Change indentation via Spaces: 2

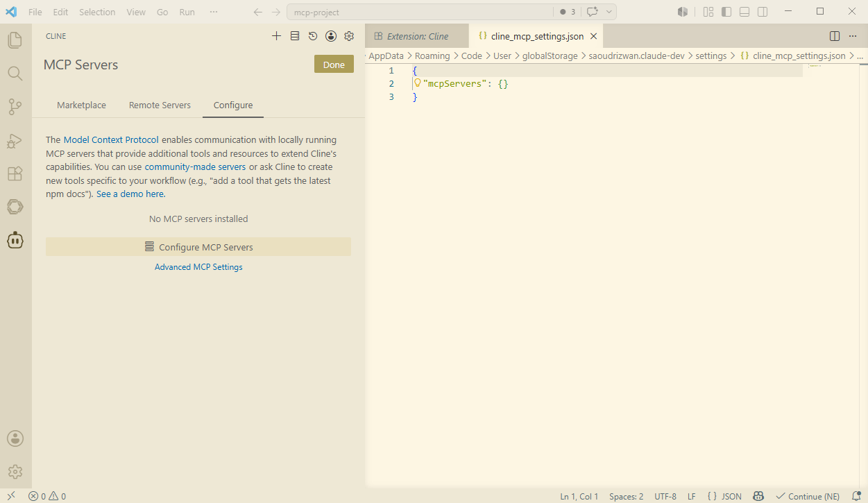pos(626,496)
